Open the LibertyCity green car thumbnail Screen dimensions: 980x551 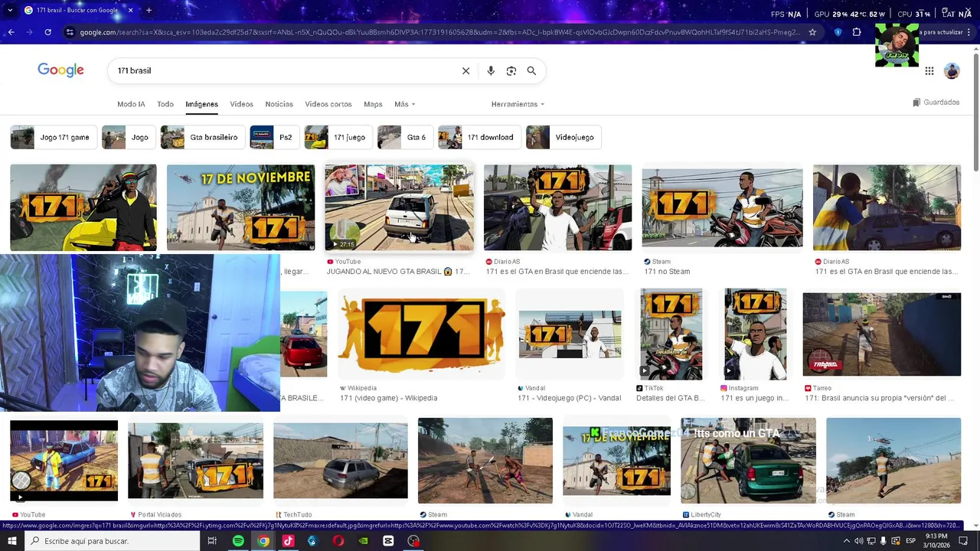(x=748, y=461)
